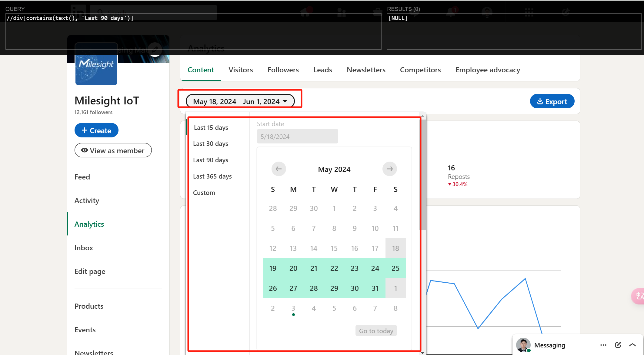Select the Last 365 days preset

coord(212,176)
